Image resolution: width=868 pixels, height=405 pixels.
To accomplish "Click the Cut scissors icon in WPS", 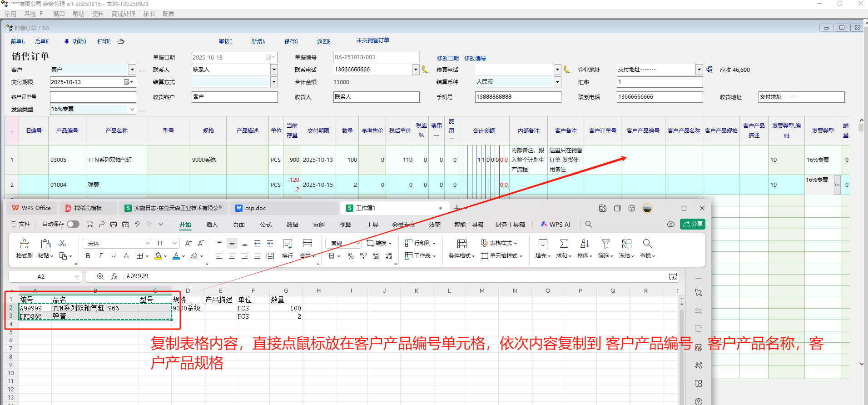I will point(63,244).
